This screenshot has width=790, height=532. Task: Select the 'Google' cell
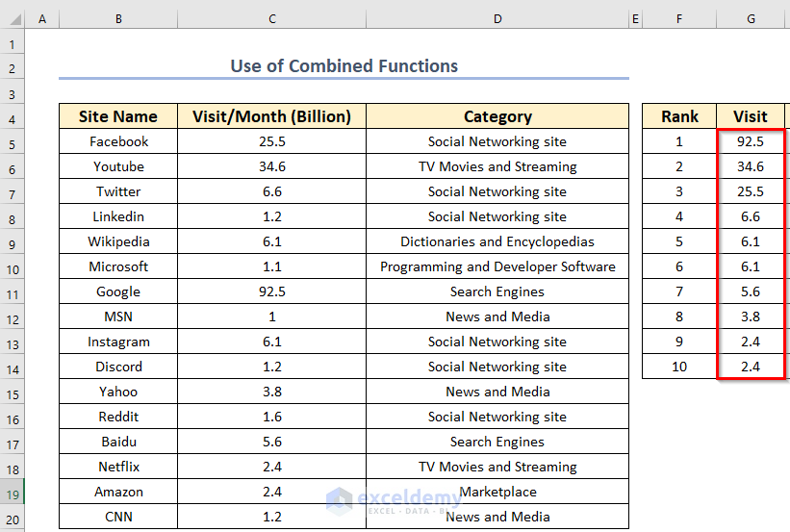point(118,291)
